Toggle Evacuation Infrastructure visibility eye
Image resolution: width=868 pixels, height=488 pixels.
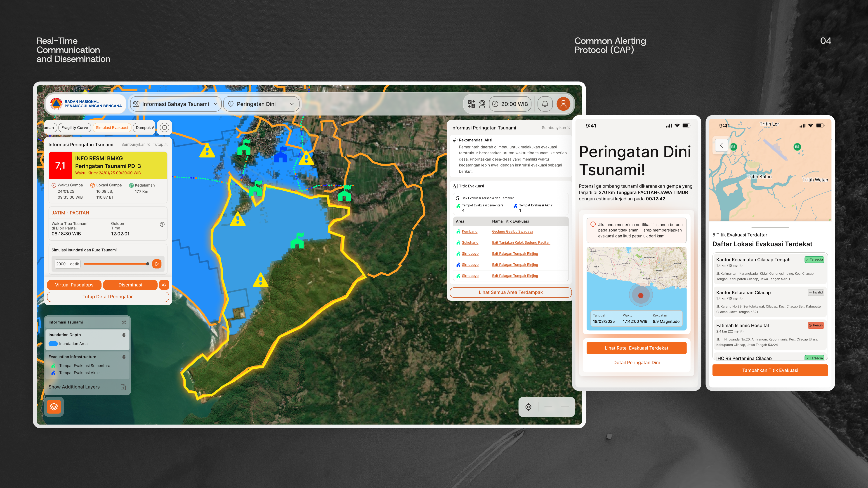coord(124,357)
